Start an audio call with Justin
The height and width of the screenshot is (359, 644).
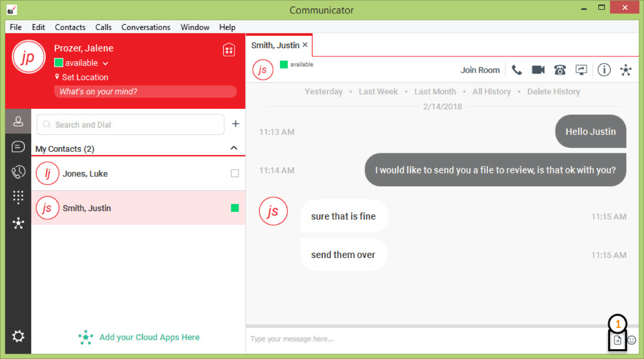(516, 70)
